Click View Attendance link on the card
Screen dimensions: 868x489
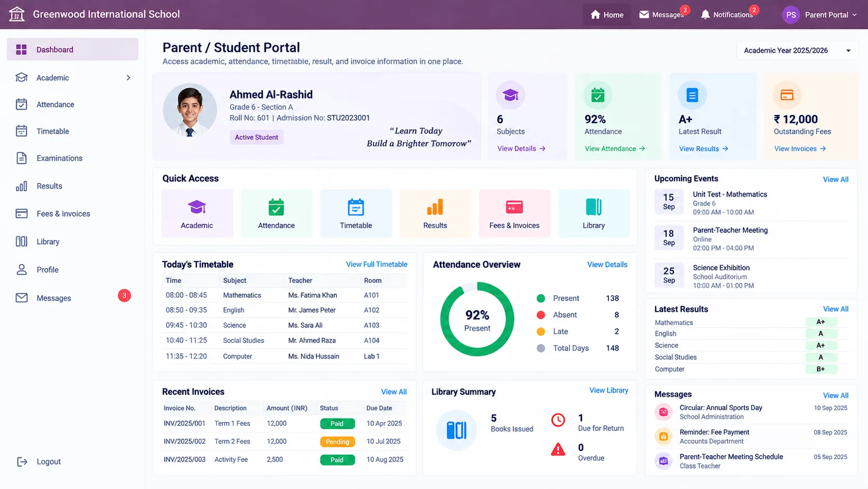click(x=615, y=149)
